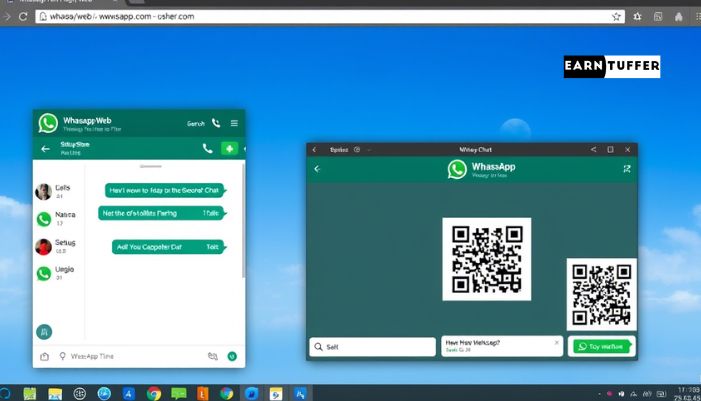This screenshot has height=401, width=701.
Task: Select the Uegio contact
Action: [58, 273]
